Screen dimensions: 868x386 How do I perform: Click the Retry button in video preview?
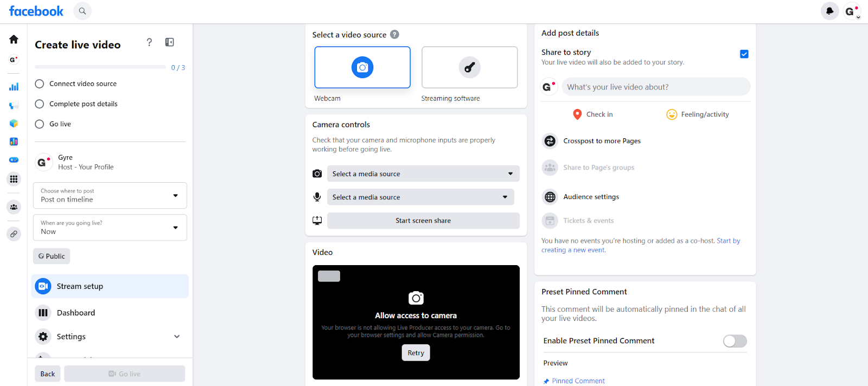[x=416, y=353]
